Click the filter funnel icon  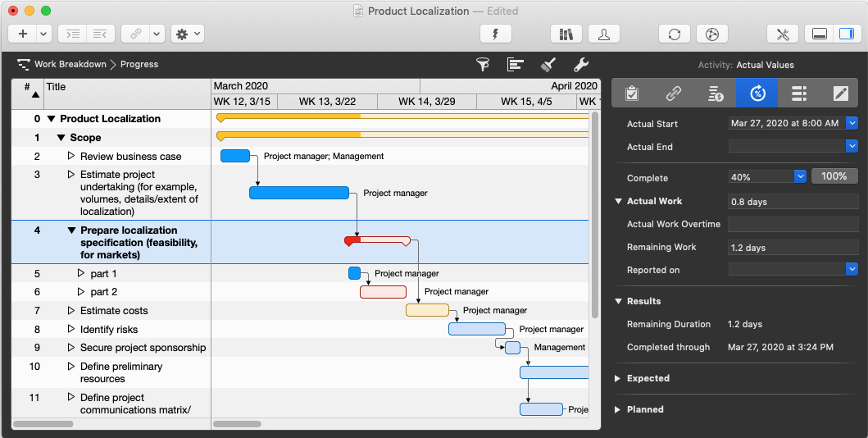[x=484, y=65]
